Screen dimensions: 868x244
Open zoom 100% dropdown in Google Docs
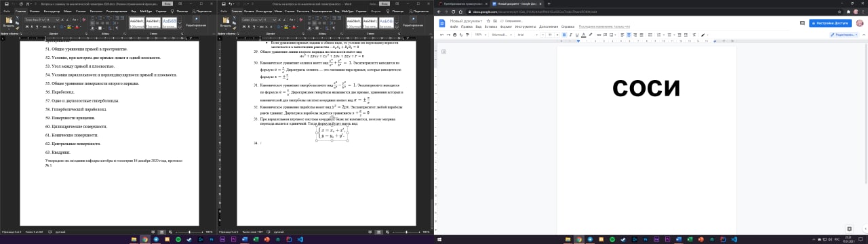[x=480, y=35]
